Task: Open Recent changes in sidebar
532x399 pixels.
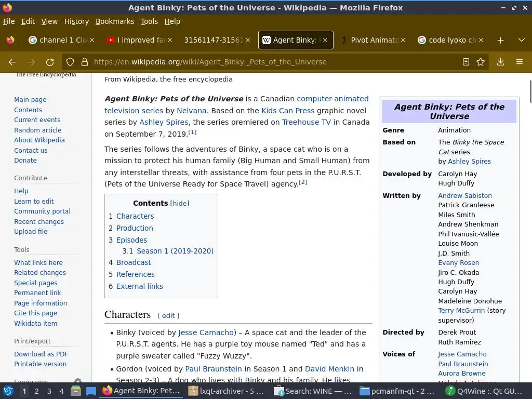Action: [x=39, y=222]
